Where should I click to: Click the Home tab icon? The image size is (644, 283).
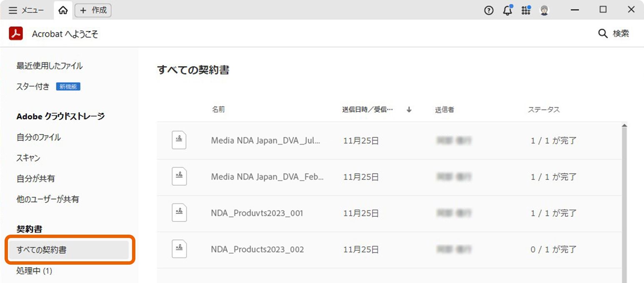point(63,10)
